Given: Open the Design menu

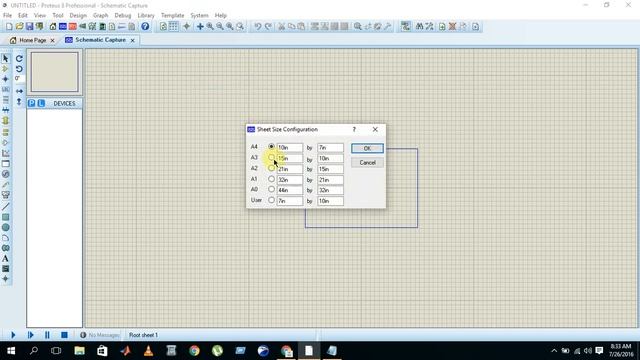Looking at the screenshot, I should point(78,16).
